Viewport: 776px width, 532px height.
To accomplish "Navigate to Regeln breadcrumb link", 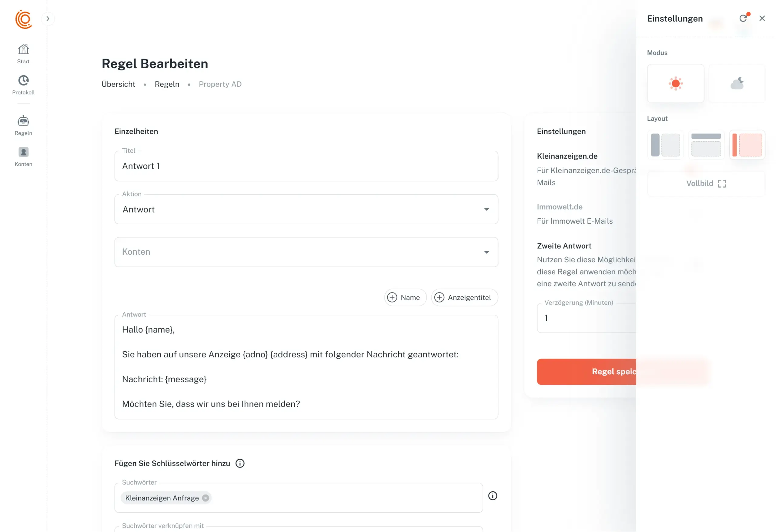I will coord(167,84).
